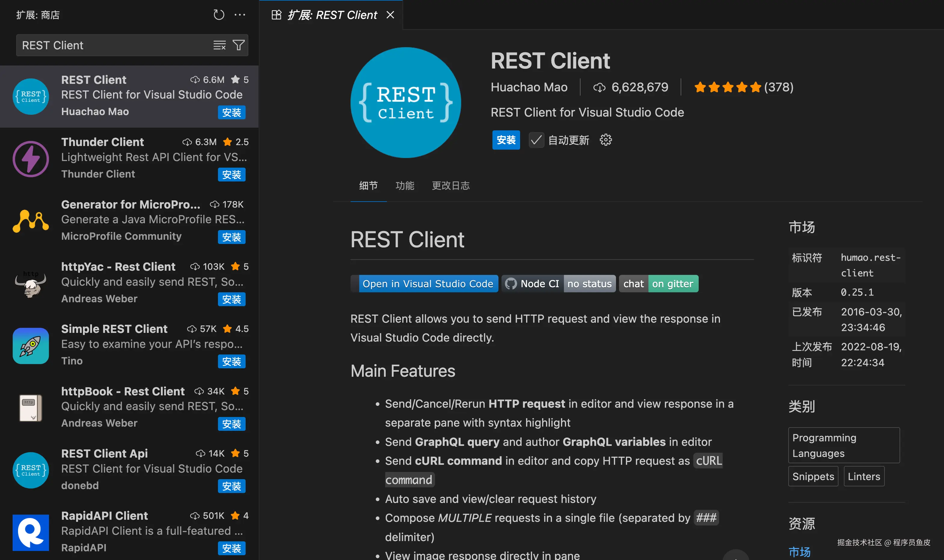This screenshot has width=944, height=560.
Task: Click the refresh icon in extensions header
Action: pos(219,15)
